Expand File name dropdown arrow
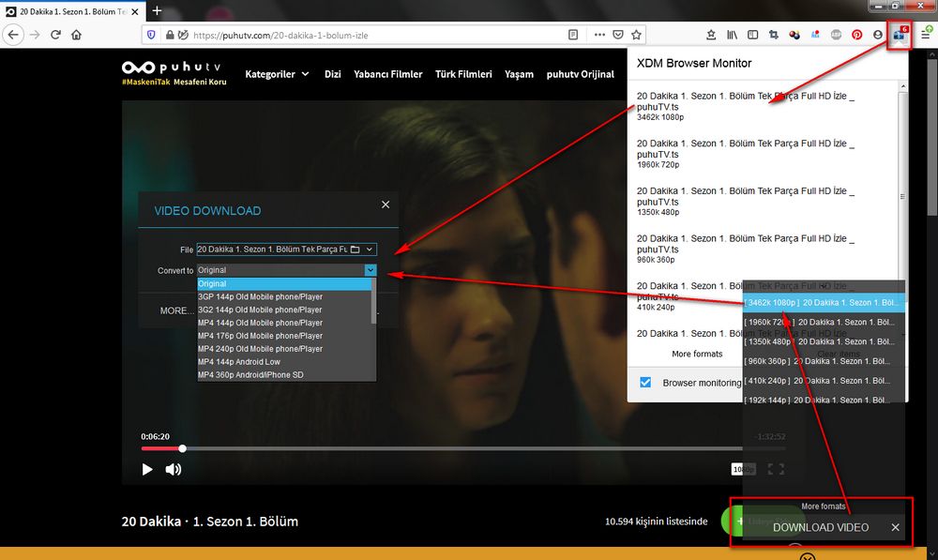 pyautogui.click(x=370, y=249)
